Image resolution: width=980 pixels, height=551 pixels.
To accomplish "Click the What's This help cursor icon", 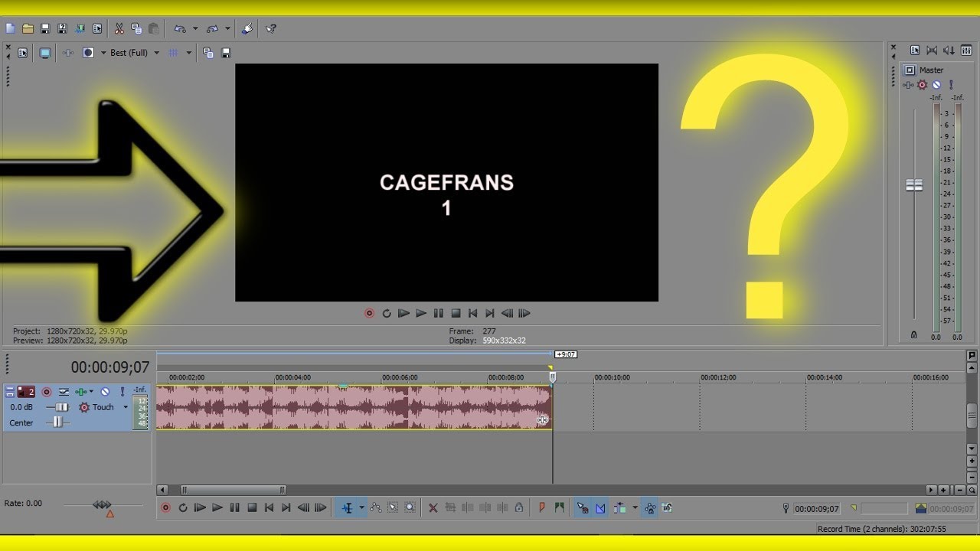I will pos(271,28).
